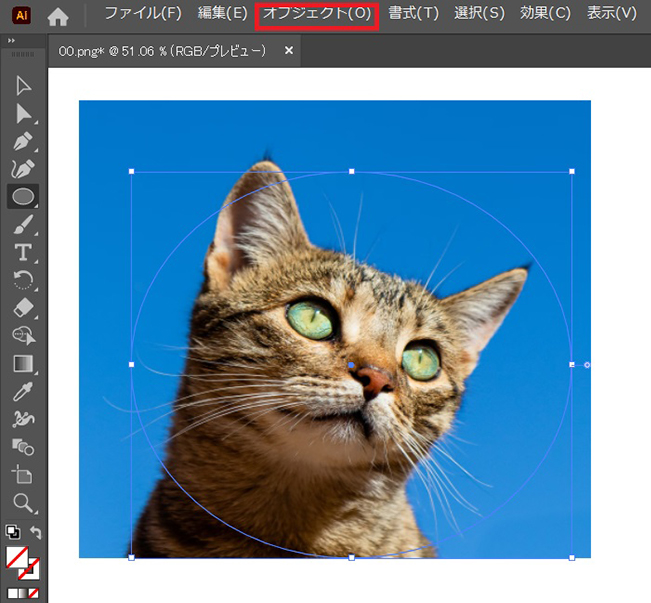The height and width of the screenshot is (603, 651).
Task: Choose the Paintbrush tool
Action: coord(23,225)
